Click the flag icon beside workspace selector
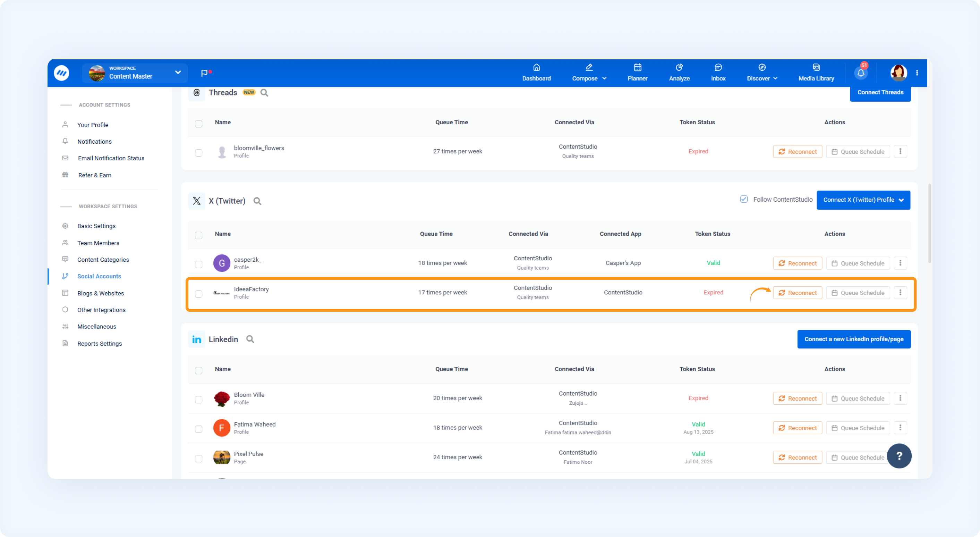 [x=205, y=73]
